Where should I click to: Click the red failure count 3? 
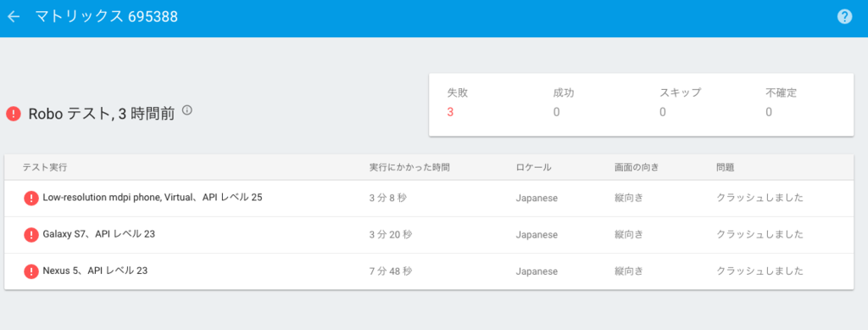click(x=450, y=112)
